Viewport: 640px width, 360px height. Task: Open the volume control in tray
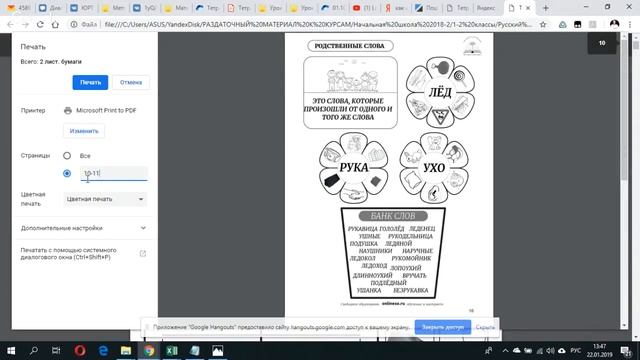(x=550, y=351)
